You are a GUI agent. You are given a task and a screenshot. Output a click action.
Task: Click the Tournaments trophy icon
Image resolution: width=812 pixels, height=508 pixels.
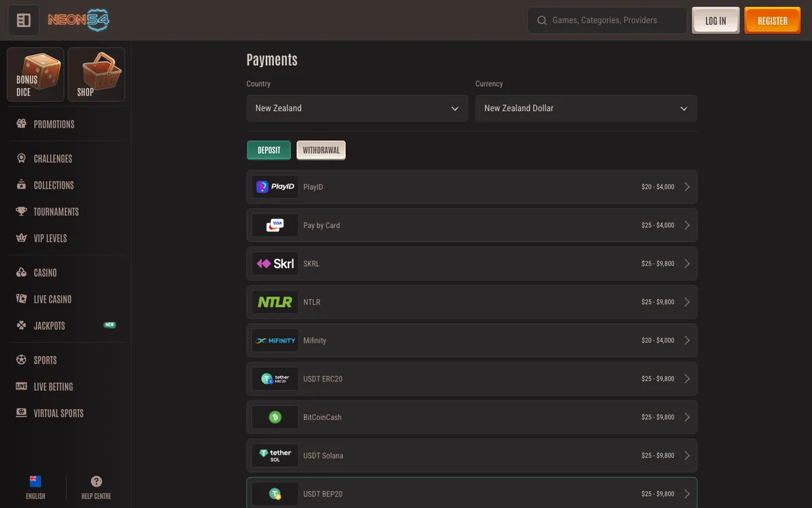pyautogui.click(x=21, y=211)
